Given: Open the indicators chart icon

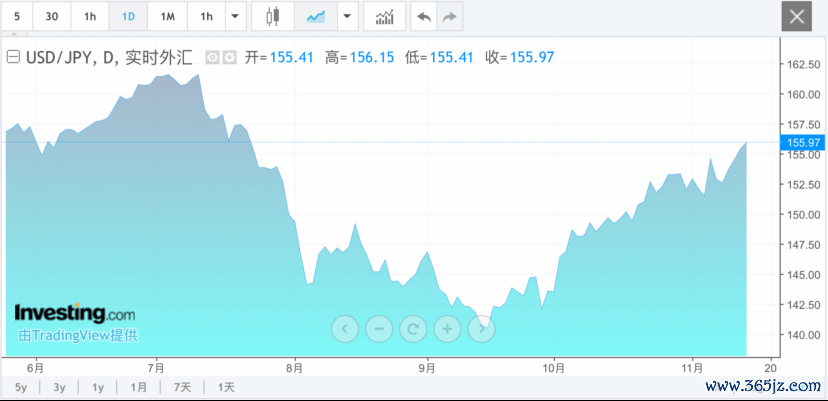Looking at the screenshot, I should click(x=384, y=16).
